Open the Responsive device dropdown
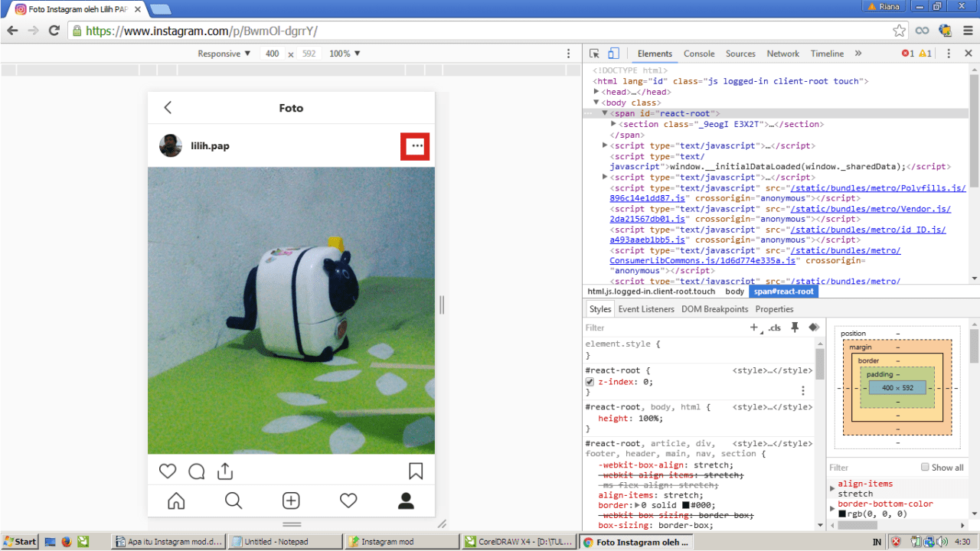 (x=224, y=54)
